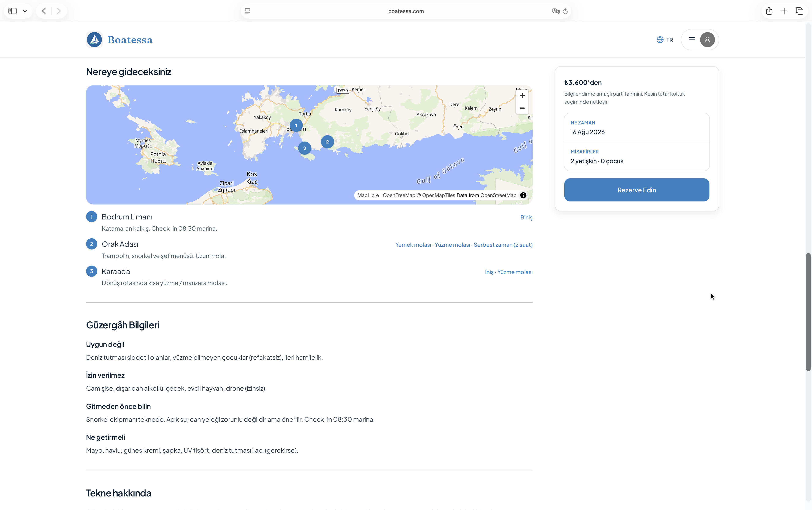The width and height of the screenshot is (812, 510).
Task: Click the Biniş label for Bodrum Limanı
Action: click(x=526, y=218)
